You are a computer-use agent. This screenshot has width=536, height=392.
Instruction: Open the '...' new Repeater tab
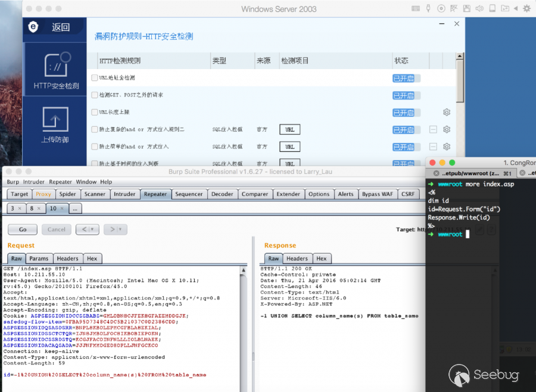75,209
